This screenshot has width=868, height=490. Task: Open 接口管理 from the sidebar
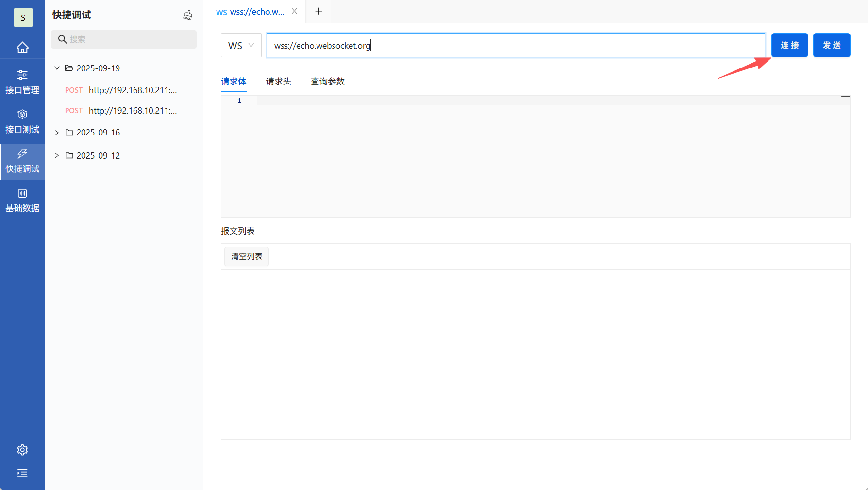coord(22,81)
